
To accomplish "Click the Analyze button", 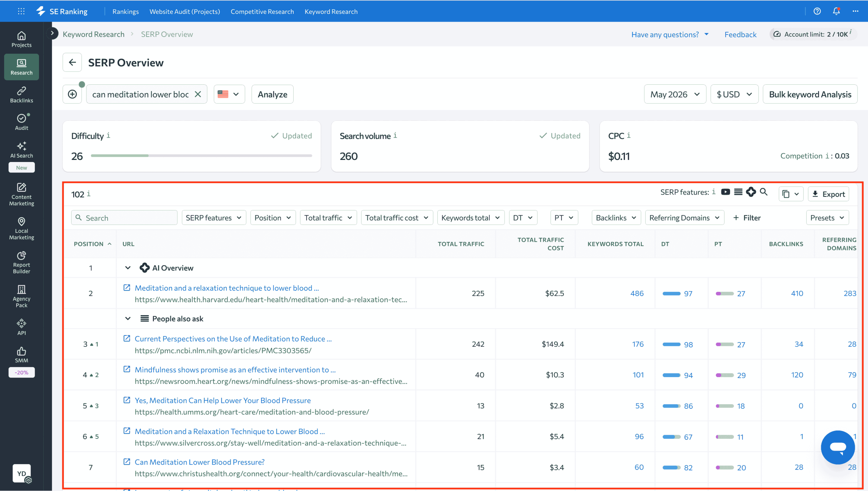I will coord(272,94).
